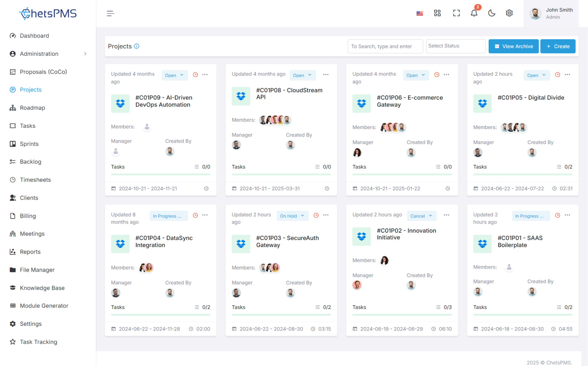Click progress bar on SAAS Boilerplate card
The width and height of the screenshot is (588, 366).
(x=522, y=314)
